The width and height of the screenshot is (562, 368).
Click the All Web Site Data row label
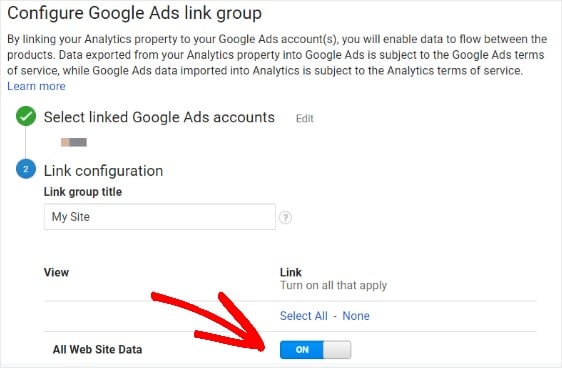97,349
